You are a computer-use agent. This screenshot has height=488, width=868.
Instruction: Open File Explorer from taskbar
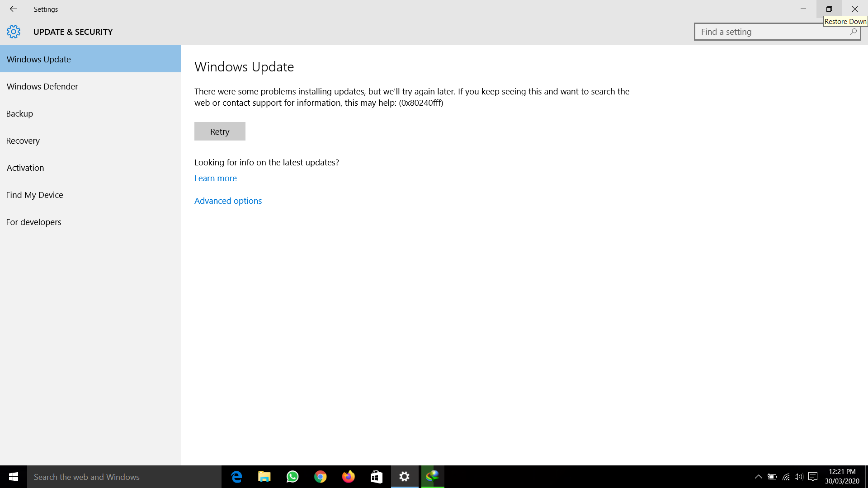coord(264,477)
